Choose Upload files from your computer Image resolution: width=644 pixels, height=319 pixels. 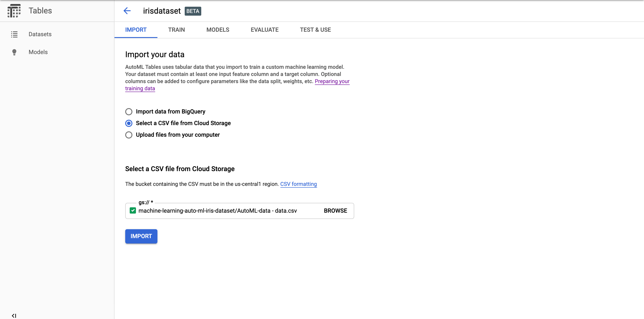click(x=129, y=135)
